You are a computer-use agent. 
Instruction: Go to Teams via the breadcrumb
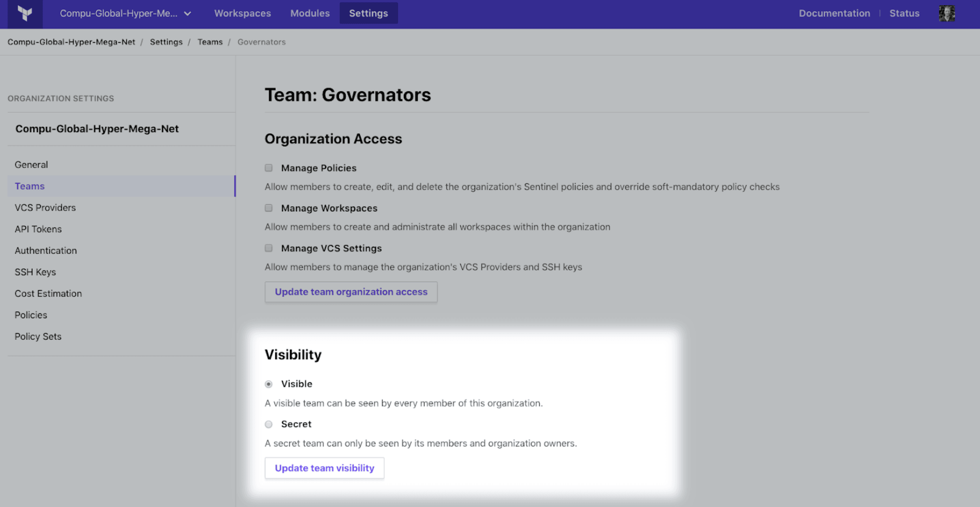(210, 41)
